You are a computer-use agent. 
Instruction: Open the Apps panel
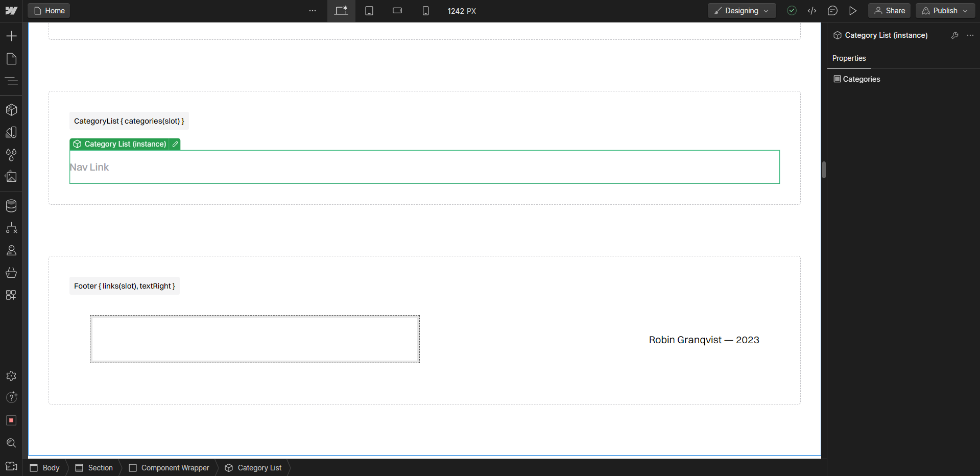click(x=11, y=295)
